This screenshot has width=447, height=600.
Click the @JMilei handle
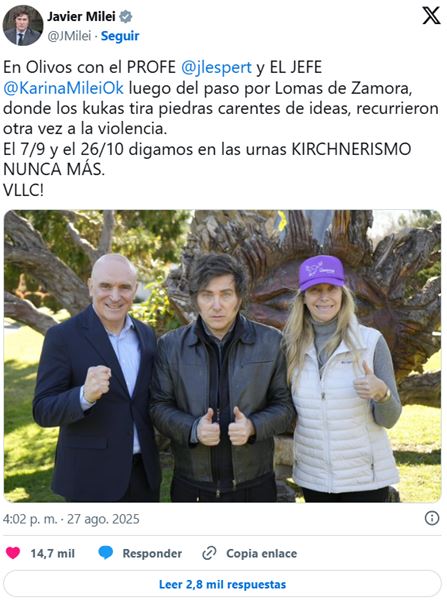pyautogui.click(x=69, y=36)
